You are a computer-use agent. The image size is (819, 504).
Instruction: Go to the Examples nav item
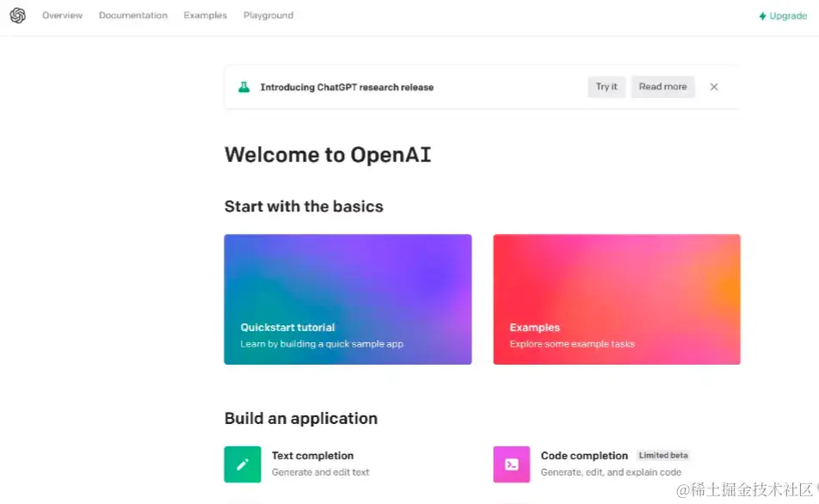coord(206,15)
